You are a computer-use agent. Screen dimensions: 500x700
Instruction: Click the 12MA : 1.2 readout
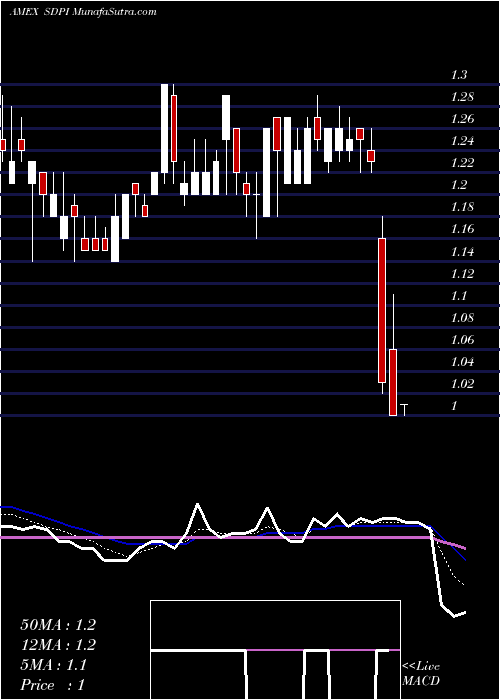(x=58, y=645)
